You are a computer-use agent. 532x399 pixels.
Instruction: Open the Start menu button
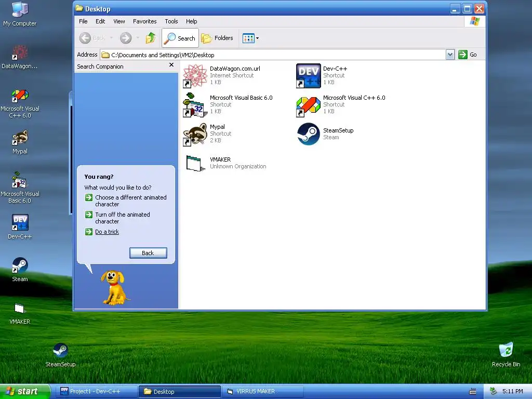[x=25, y=392]
